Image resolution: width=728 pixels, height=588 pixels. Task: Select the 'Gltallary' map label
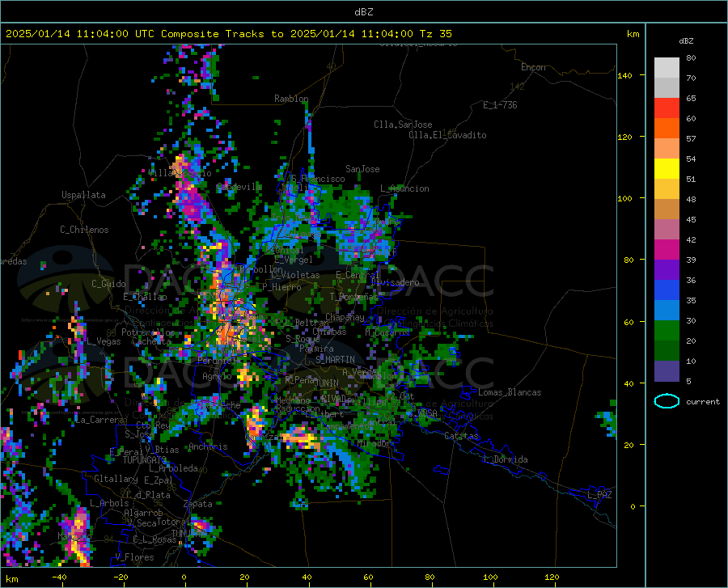pyautogui.click(x=116, y=479)
